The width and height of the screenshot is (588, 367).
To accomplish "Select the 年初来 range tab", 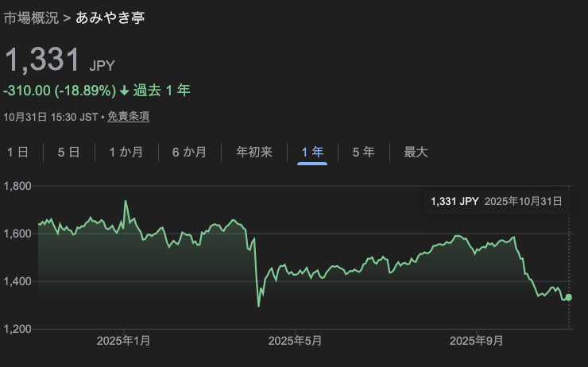I will coord(254,153).
